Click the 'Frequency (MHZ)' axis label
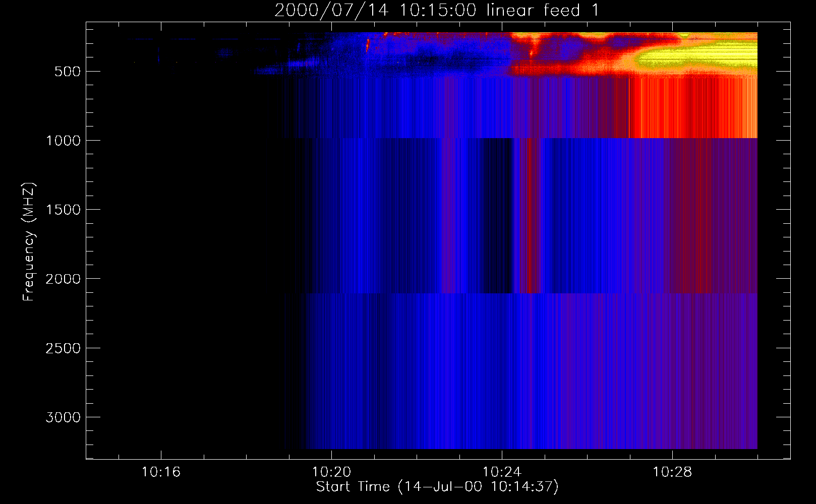 pos(29,242)
